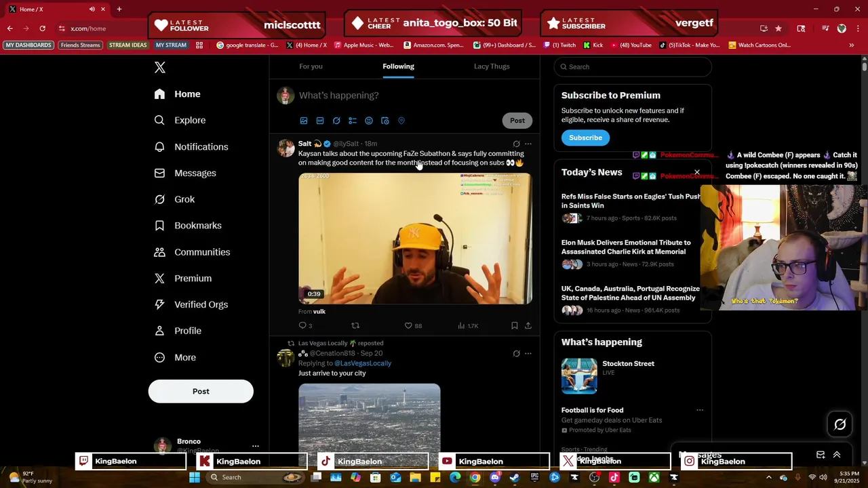The width and height of the screenshot is (868, 488).
Task: Open Explore in the sidebar
Action: (x=180, y=120)
